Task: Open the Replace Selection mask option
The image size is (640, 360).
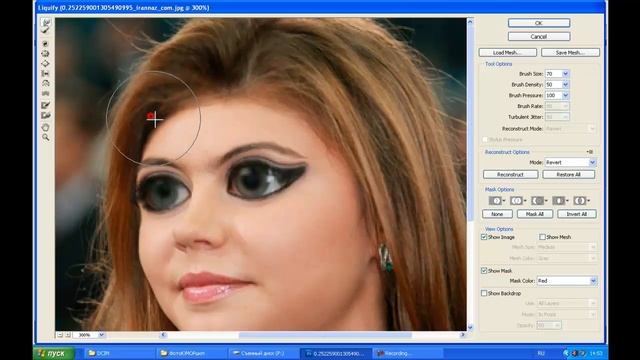Action: (x=497, y=201)
